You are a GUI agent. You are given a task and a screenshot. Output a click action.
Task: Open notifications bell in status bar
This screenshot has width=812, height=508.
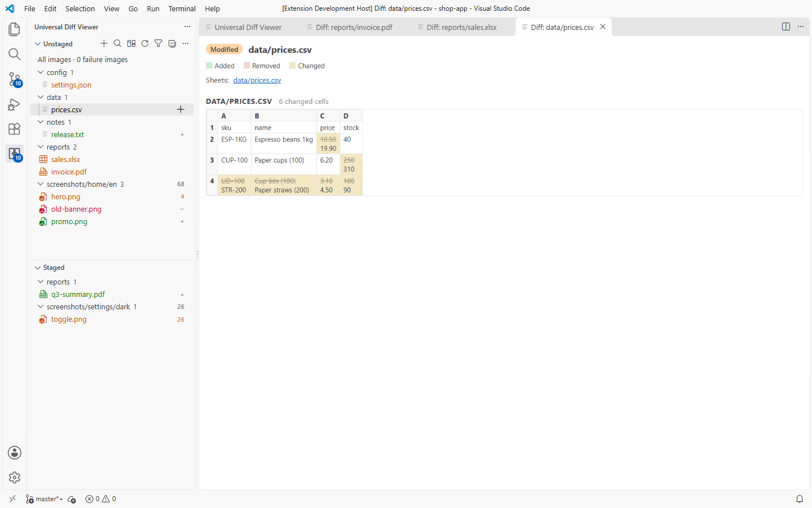pos(800,499)
